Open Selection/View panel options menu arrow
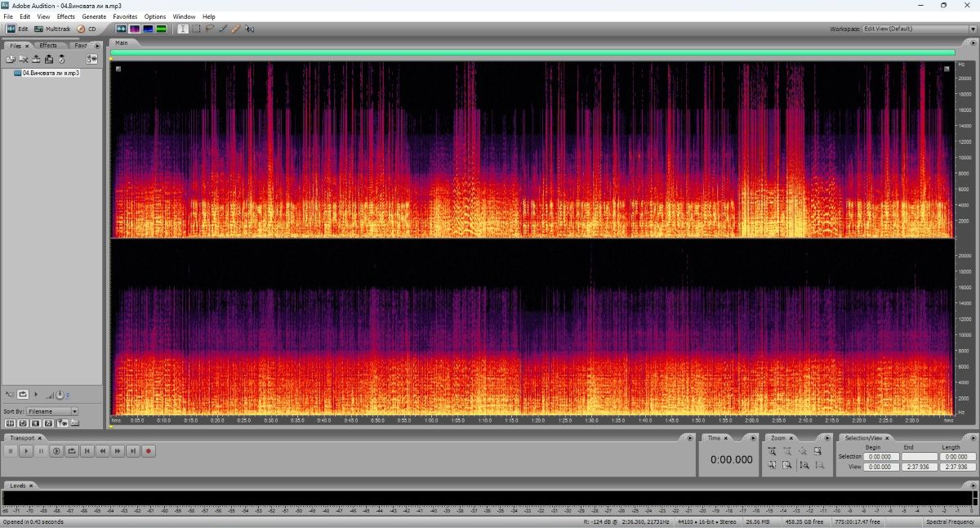The width and height of the screenshot is (980, 528). [973, 438]
